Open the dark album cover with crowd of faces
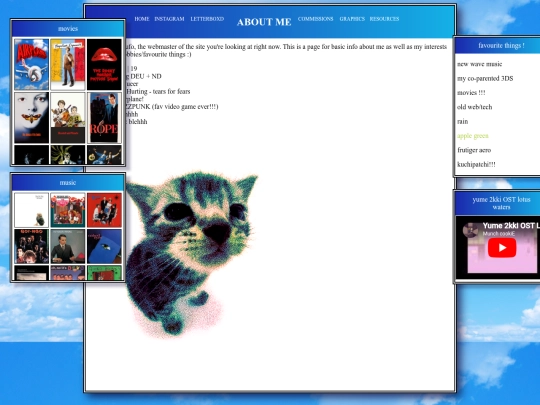The image size is (540, 405). (31, 247)
